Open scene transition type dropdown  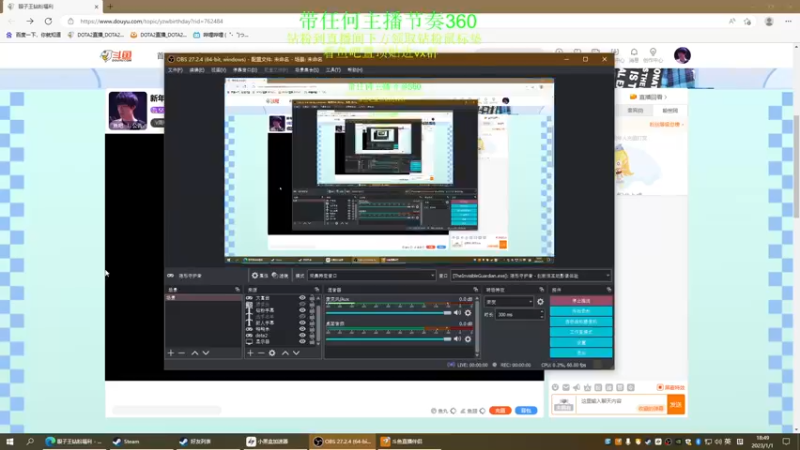point(509,302)
